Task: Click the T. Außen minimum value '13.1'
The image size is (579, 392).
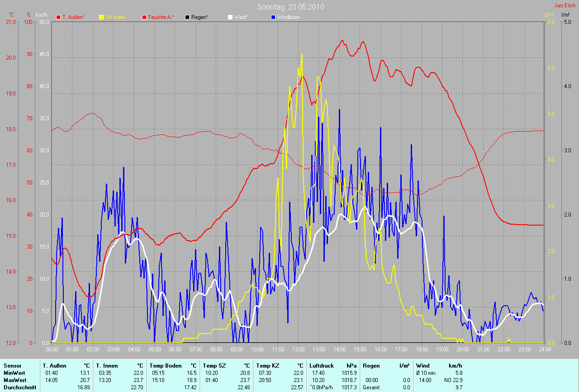Action: pos(85,373)
